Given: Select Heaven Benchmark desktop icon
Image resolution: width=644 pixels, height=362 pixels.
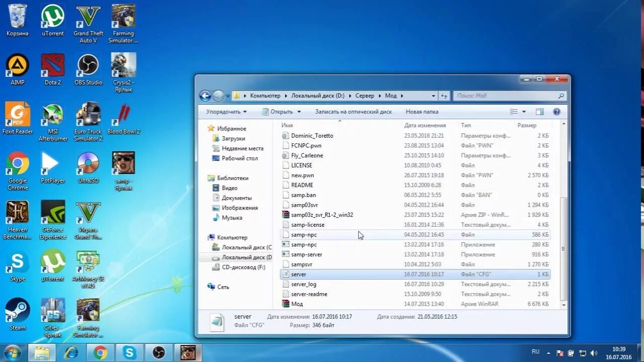Looking at the screenshot, I should 18,220.
